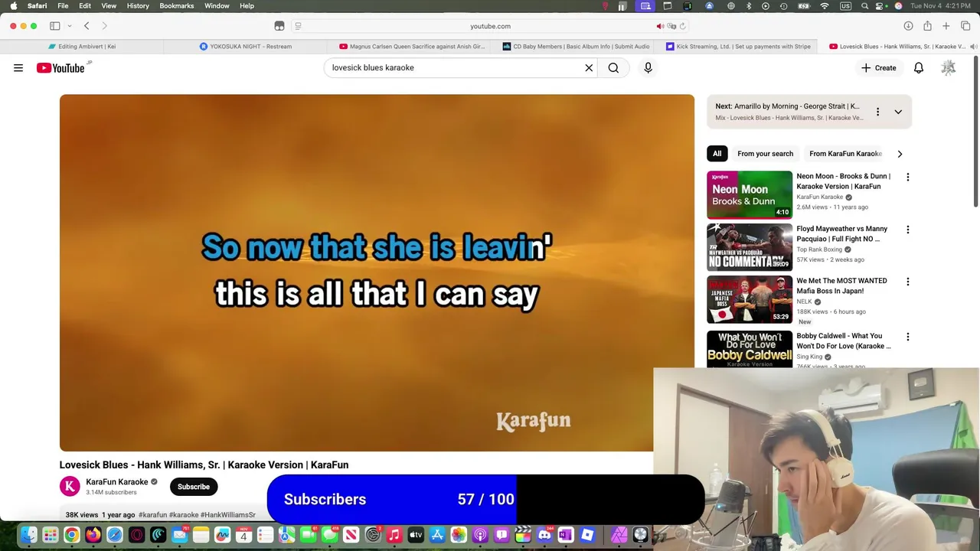Open more options for Neon Moon video
This screenshot has height=551, width=980.
click(908, 177)
